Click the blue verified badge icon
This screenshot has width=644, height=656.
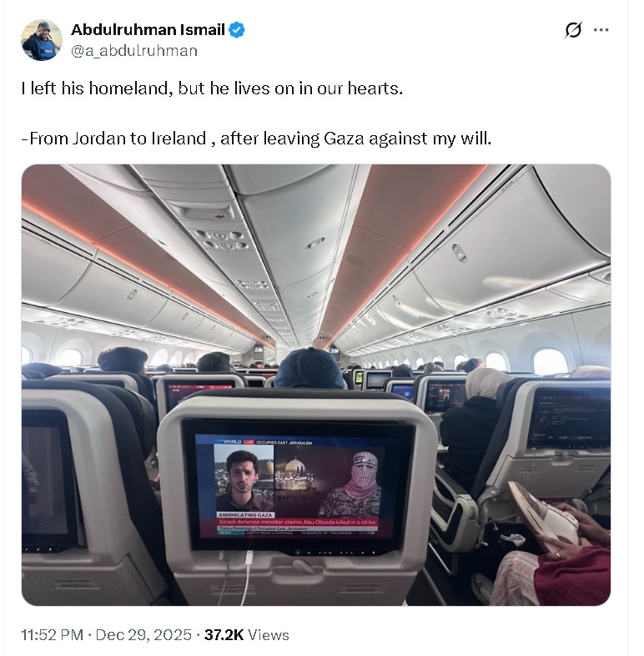coord(237,30)
